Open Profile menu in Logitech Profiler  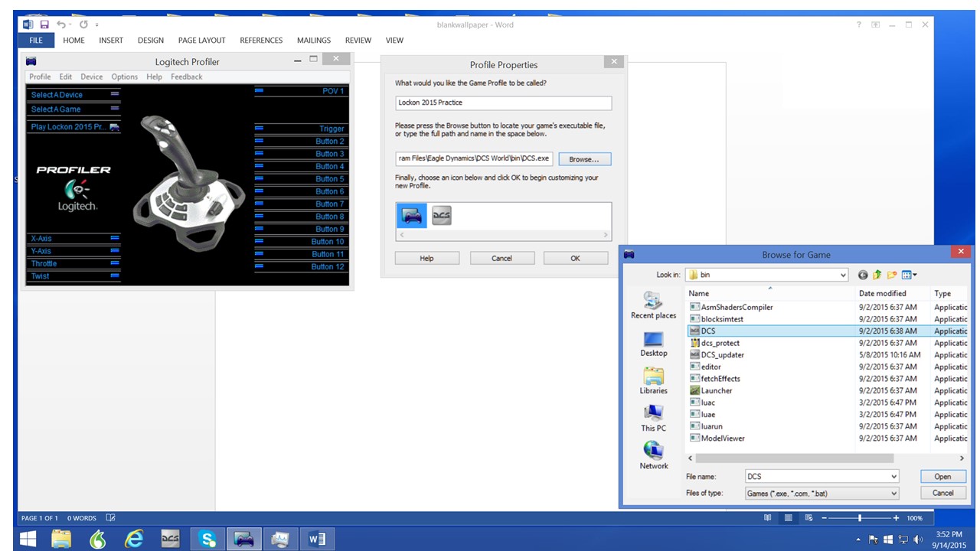click(x=40, y=77)
